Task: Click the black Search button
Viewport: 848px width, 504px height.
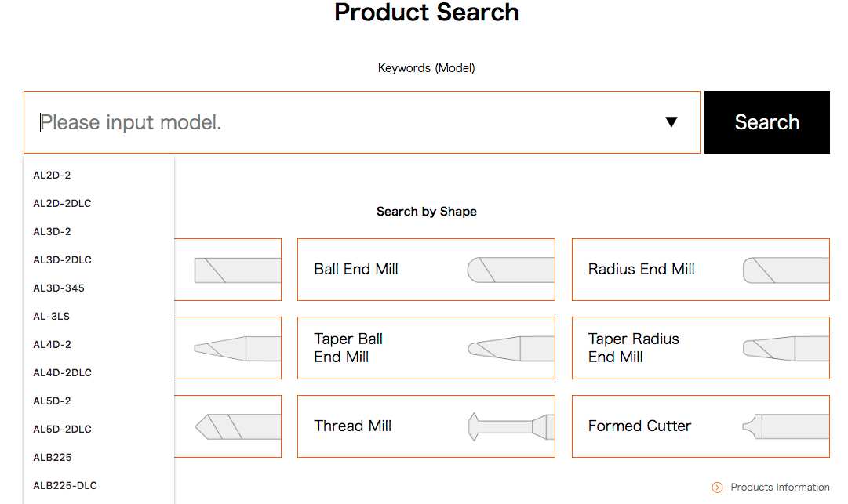Action: coord(767,122)
